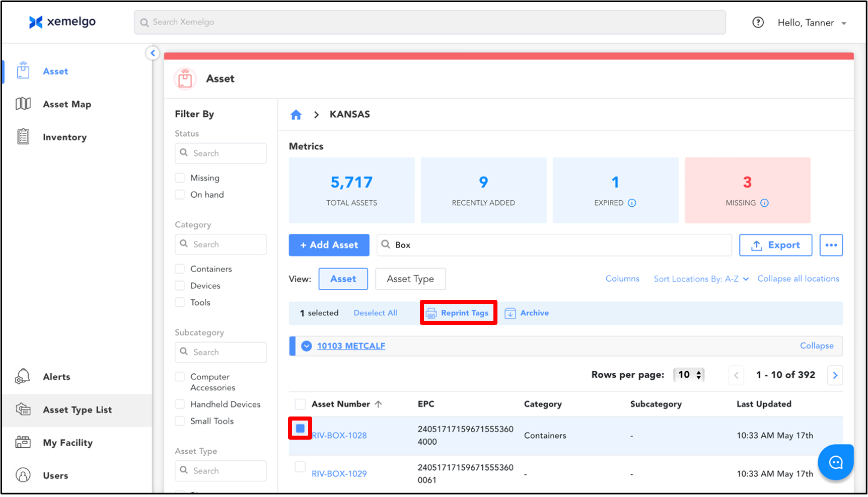868x497 pixels.
Task: Click the breadcrumb chevron before KANSAS
Action: [x=316, y=115]
